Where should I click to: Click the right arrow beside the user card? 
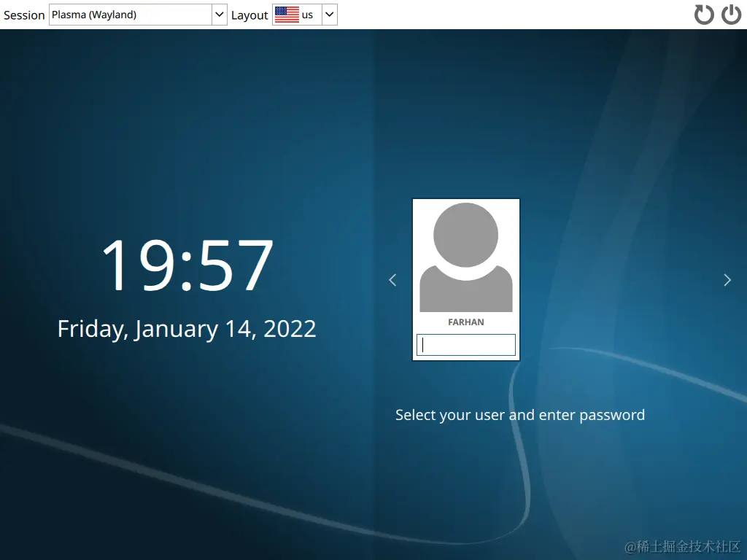[x=727, y=279]
